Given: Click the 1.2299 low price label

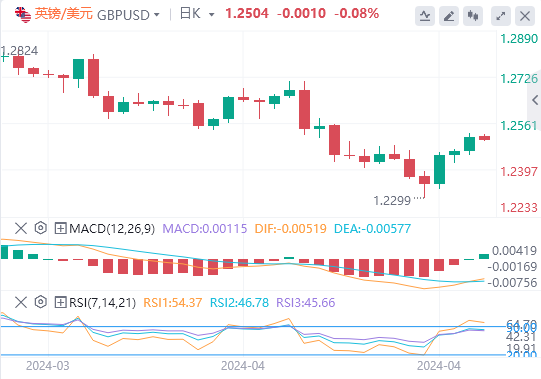Looking at the screenshot, I should (392, 201).
